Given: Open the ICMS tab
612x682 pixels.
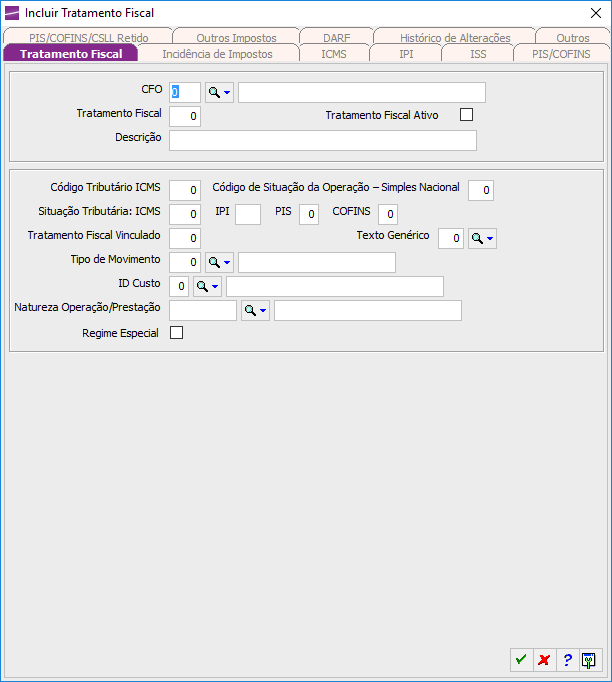Looking at the screenshot, I should pos(334,54).
